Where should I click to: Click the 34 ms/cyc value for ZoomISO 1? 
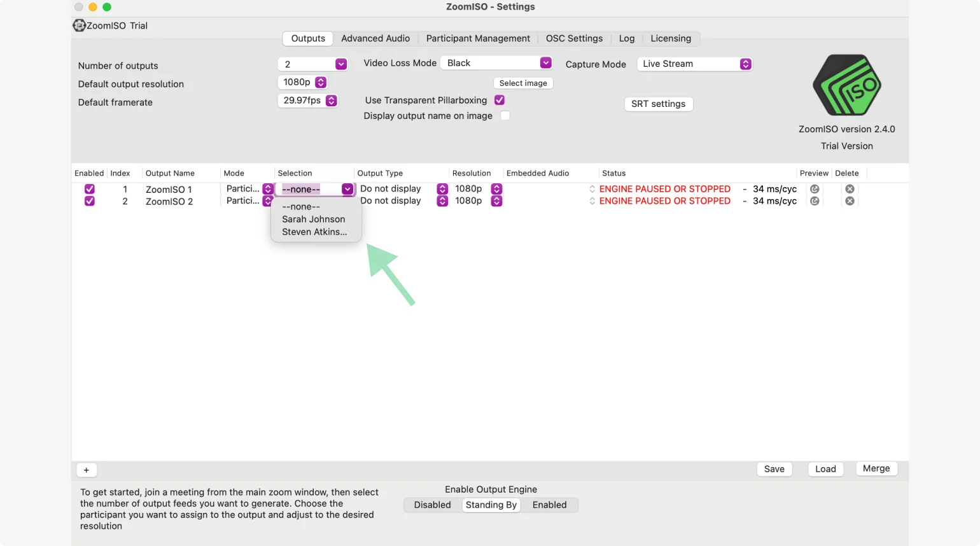774,189
